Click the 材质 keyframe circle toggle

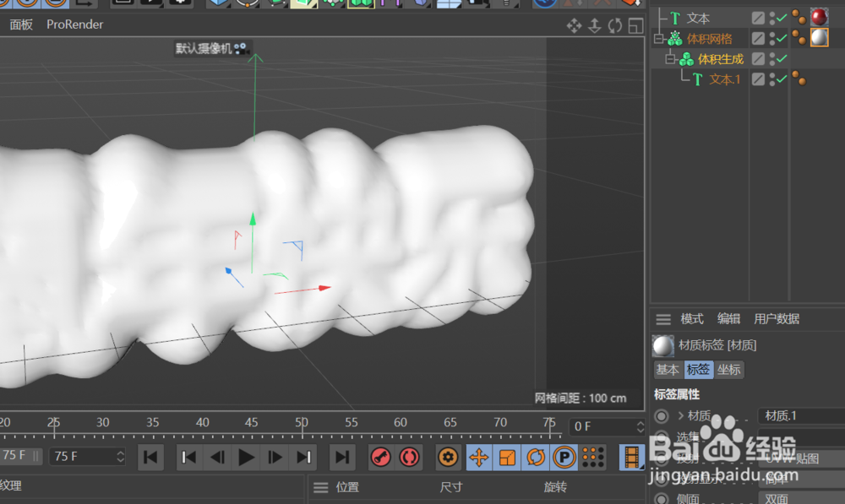coord(662,416)
